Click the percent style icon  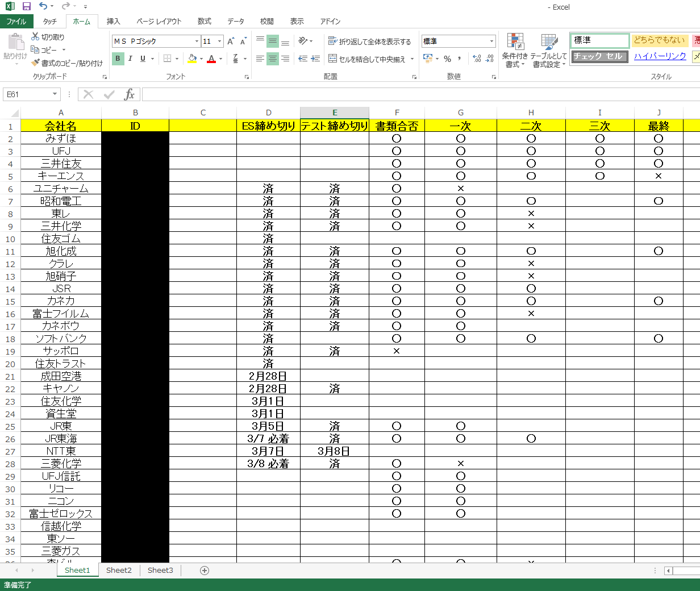448,59
